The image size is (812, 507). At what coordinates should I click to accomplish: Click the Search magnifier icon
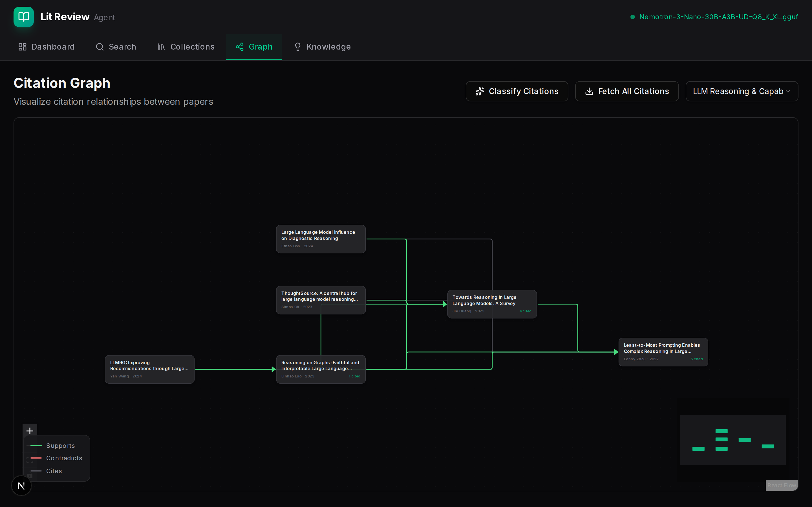[x=100, y=47]
